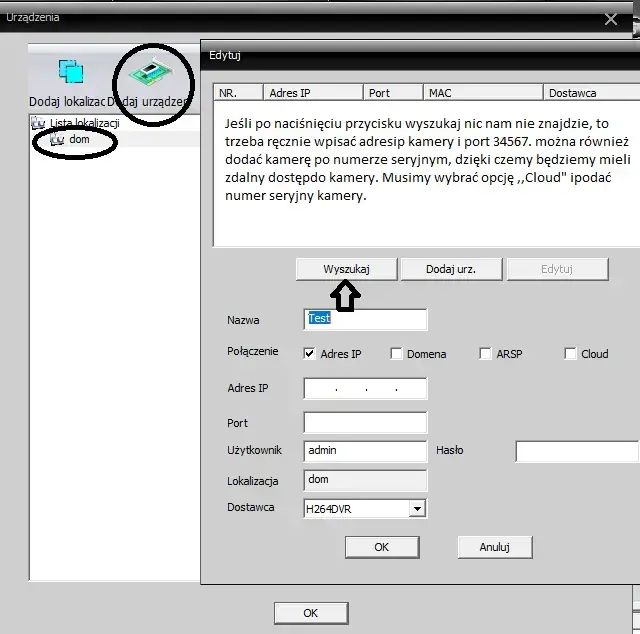Enable the Cloud connection checkbox
Viewport: 640px width, 634px height.
(570, 353)
